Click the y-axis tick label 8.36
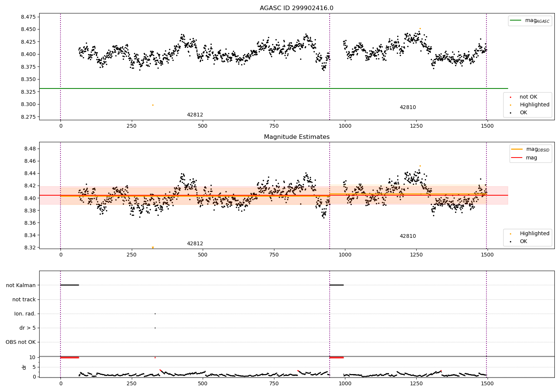 (29, 223)
